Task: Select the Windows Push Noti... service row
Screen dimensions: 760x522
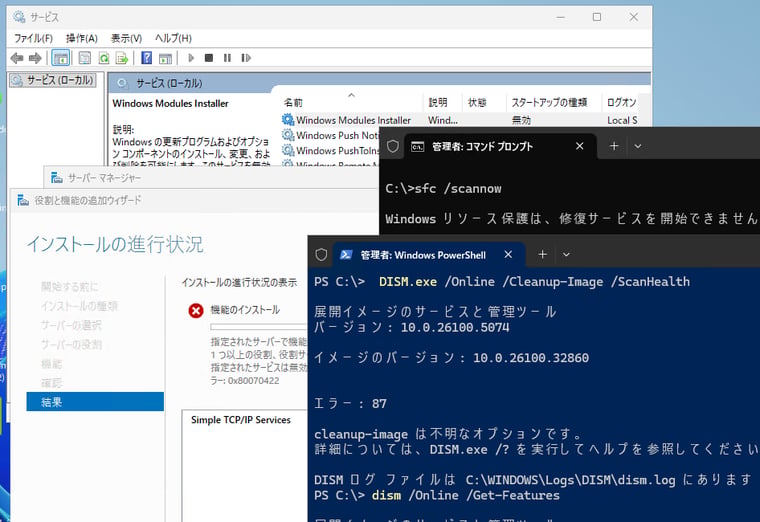Action: coord(331,135)
